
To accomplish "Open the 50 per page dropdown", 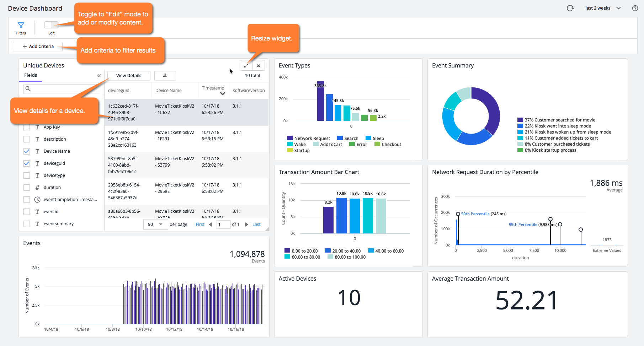I will 155,225.
